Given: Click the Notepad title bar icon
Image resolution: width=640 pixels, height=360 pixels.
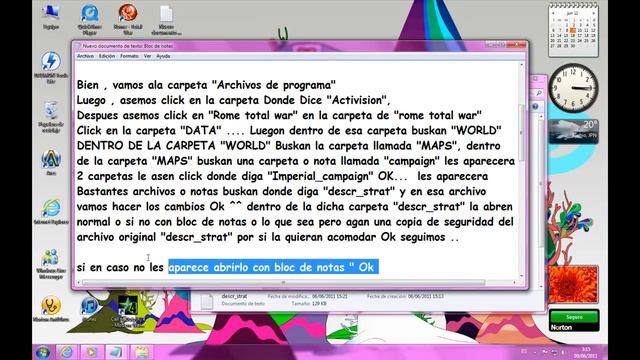Looking at the screenshot, I should point(78,46).
